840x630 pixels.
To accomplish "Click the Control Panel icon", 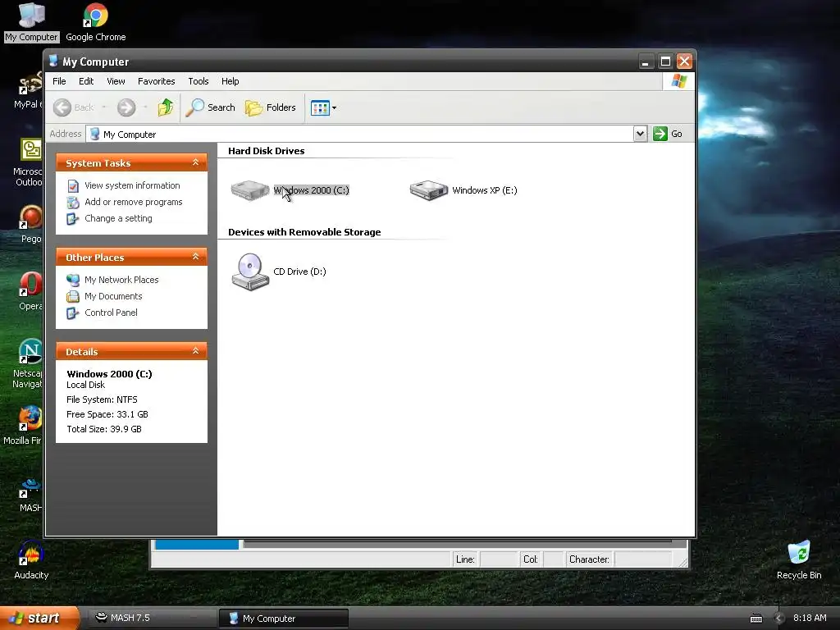I will (x=73, y=313).
